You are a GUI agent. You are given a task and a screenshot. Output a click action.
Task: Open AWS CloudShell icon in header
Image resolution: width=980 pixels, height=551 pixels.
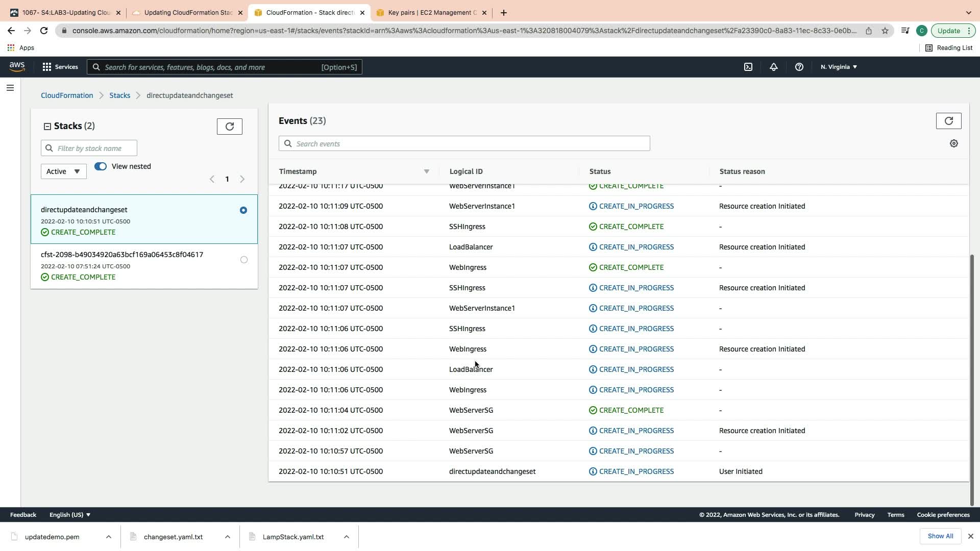pos(748,67)
